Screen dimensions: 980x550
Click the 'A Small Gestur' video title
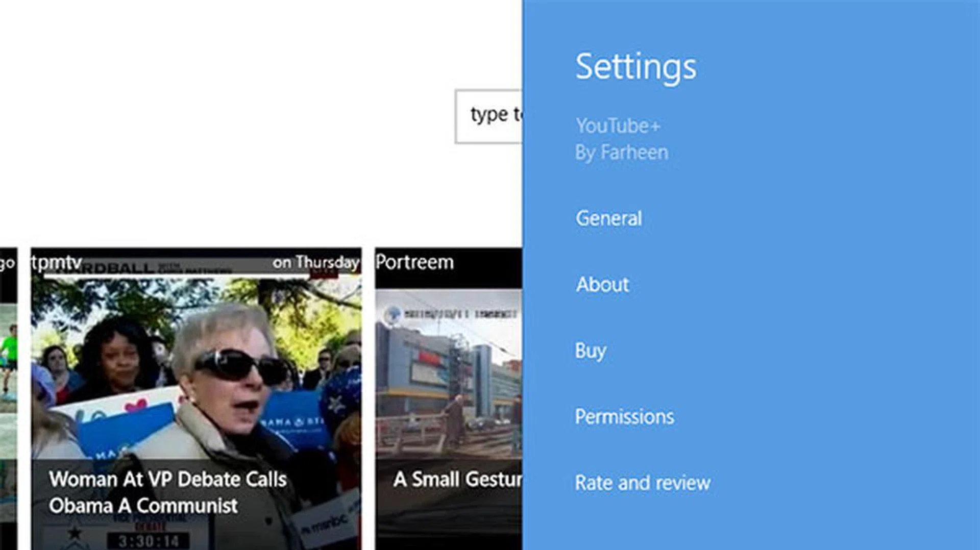pos(457,480)
